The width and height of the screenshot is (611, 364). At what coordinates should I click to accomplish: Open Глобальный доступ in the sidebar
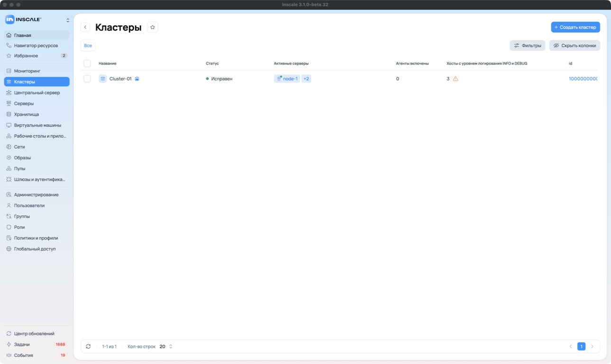[37, 249]
